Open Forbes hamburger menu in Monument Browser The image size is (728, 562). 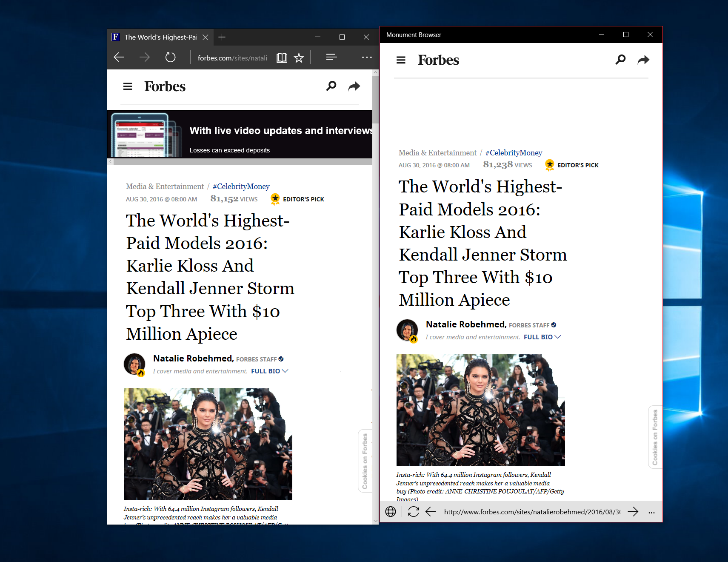[401, 60]
